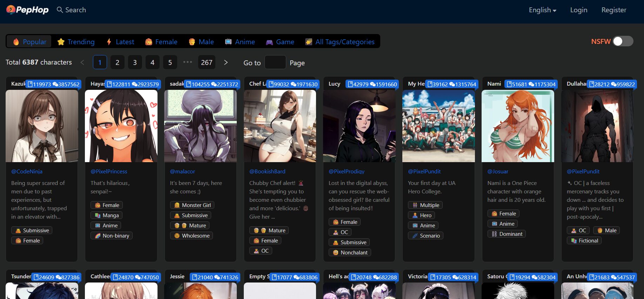644x299 pixels.
Task: Click the lightning bolt icon beside Latest
Action: click(109, 42)
